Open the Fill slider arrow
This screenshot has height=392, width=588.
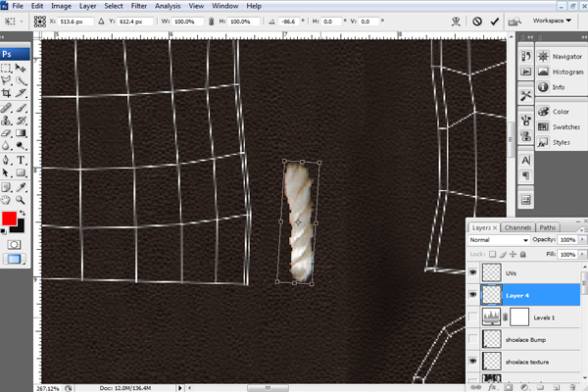point(582,255)
